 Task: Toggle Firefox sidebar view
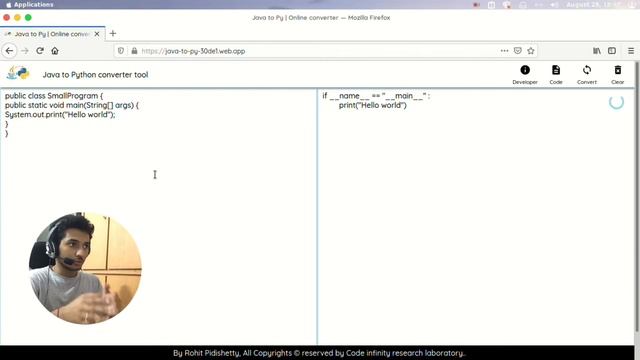pos(612,51)
